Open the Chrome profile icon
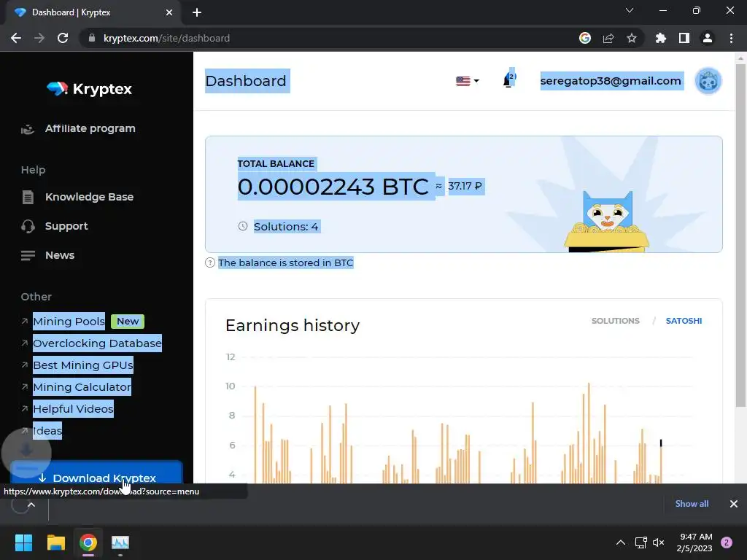Image resolution: width=747 pixels, height=560 pixels. [708, 38]
